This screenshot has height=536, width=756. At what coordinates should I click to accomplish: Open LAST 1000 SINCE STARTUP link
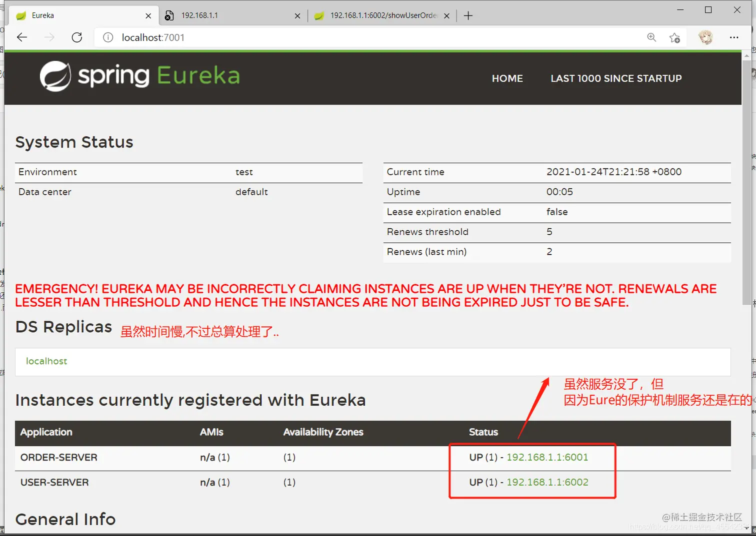[616, 78]
